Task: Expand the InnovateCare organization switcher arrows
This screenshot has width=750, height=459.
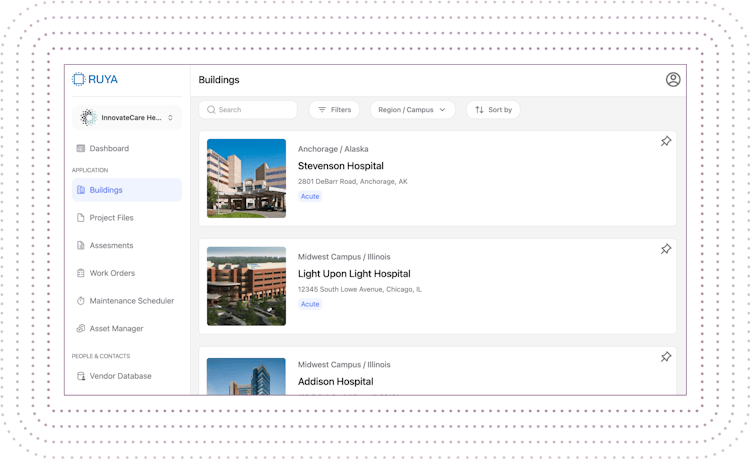Action: click(x=170, y=118)
